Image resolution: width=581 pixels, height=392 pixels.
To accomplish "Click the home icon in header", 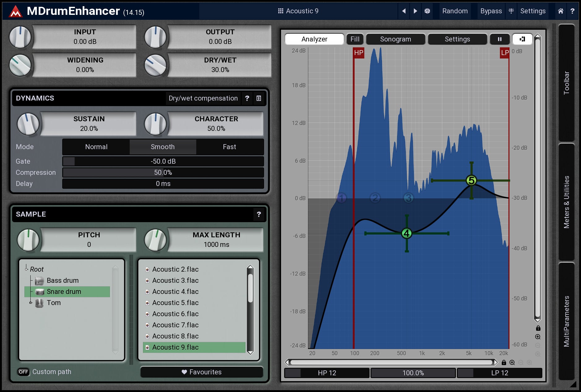I will 561,11.
